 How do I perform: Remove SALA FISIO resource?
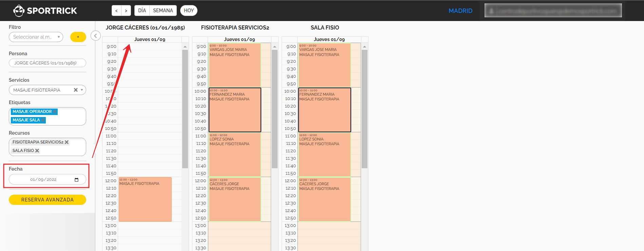click(37, 151)
